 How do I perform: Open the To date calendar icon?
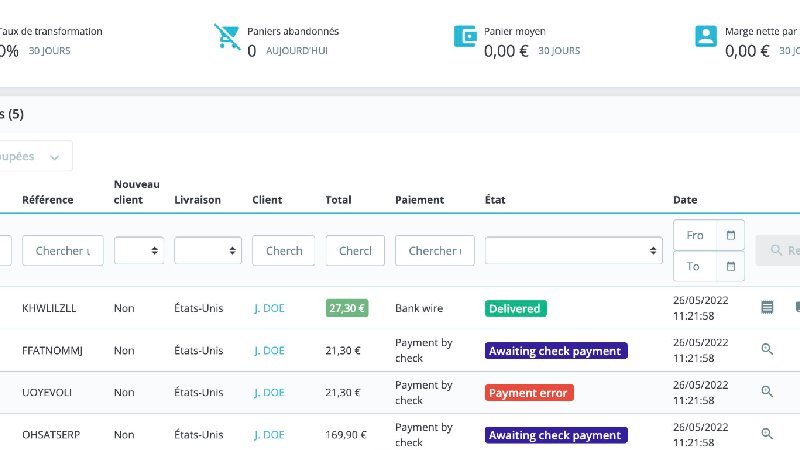731,266
